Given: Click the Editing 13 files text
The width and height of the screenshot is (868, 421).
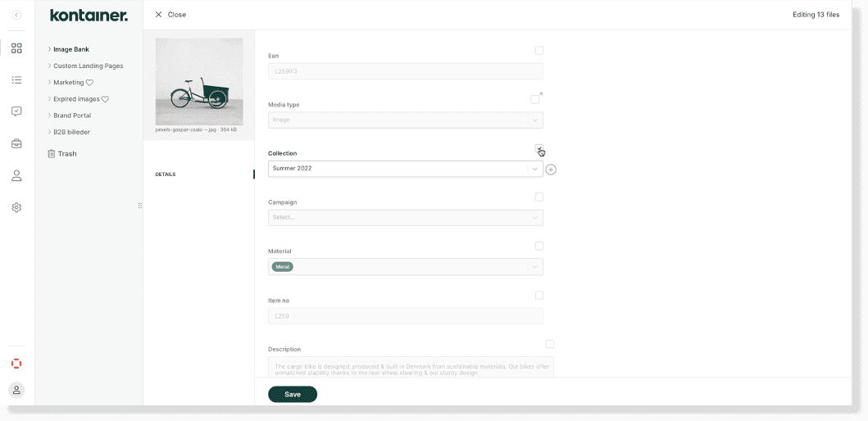Looking at the screenshot, I should (816, 15).
